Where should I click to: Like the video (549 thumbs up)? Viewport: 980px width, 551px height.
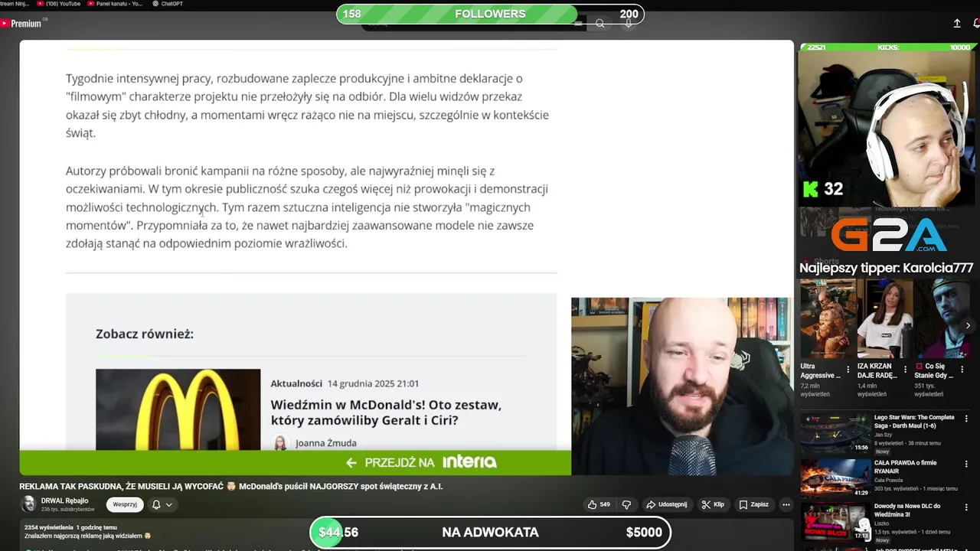pos(599,504)
